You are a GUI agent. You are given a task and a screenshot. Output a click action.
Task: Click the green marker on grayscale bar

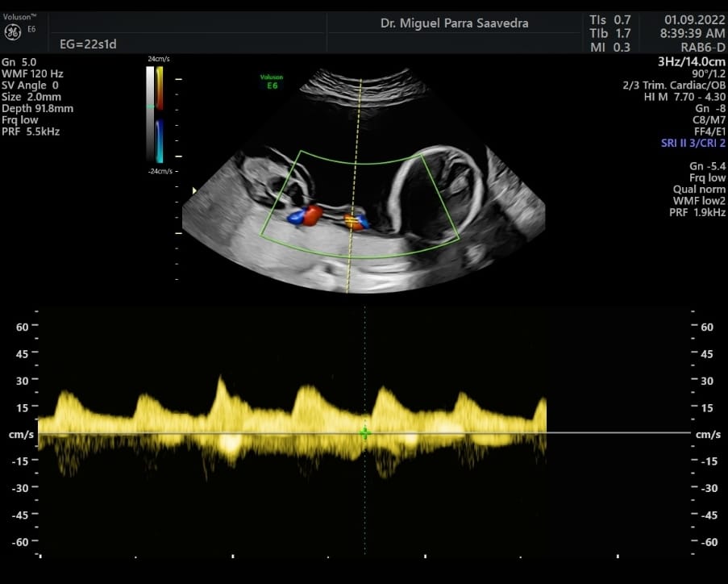pos(148,106)
